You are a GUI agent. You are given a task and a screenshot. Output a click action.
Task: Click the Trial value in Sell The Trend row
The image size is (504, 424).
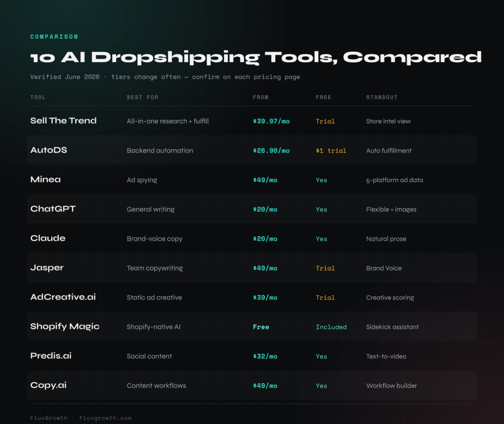[x=325, y=121]
